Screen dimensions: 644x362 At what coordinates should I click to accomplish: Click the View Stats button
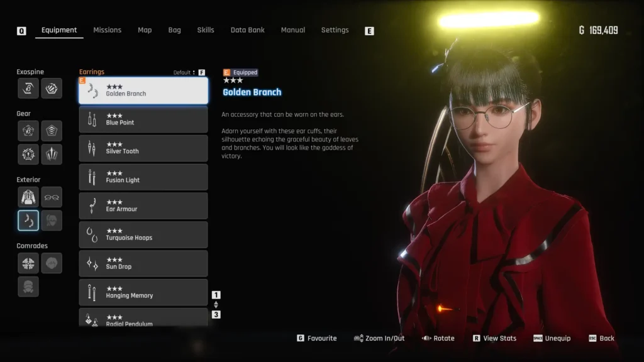click(x=494, y=338)
